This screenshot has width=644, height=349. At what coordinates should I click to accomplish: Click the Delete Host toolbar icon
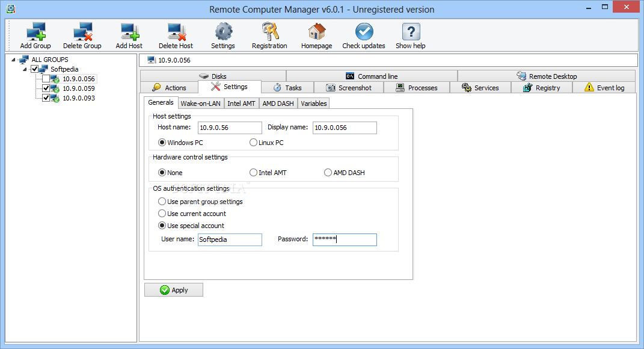pyautogui.click(x=177, y=31)
